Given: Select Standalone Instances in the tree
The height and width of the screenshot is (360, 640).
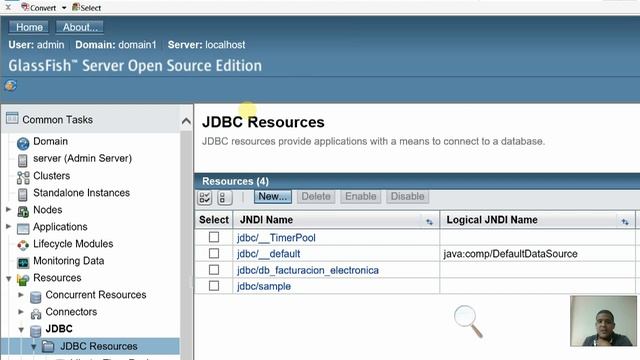Looking at the screenshot, I should (x=81, y=193).
